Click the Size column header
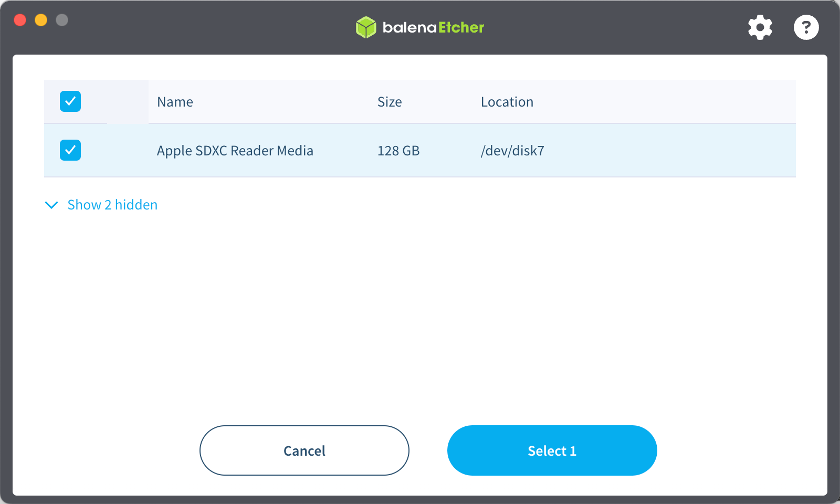 (x=390, y=102)
